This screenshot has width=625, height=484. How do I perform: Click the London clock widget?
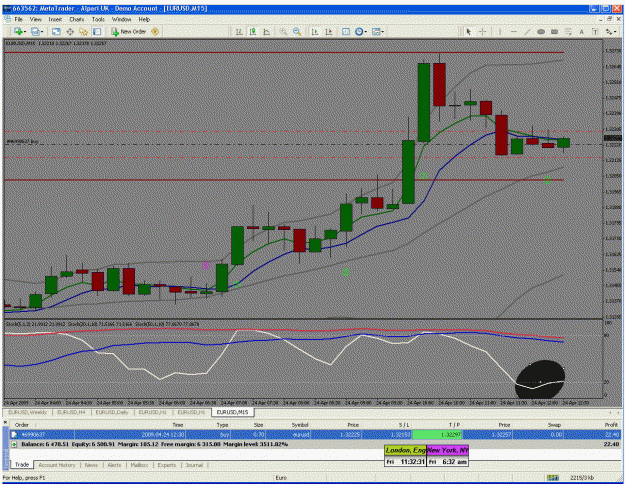click(x=405, y=456)
